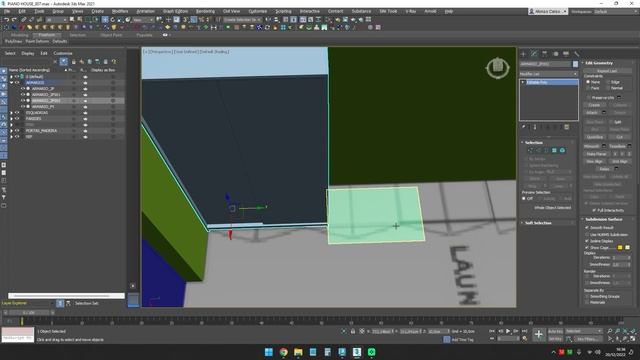Click the lock icon in Layer Explorer toolbar
The width and height of the screenshot is (640, 360).
tap(73, 62)
